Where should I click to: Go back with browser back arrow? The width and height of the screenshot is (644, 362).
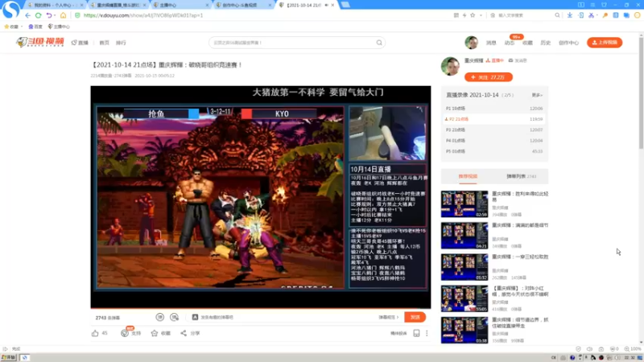coord(27,15)
